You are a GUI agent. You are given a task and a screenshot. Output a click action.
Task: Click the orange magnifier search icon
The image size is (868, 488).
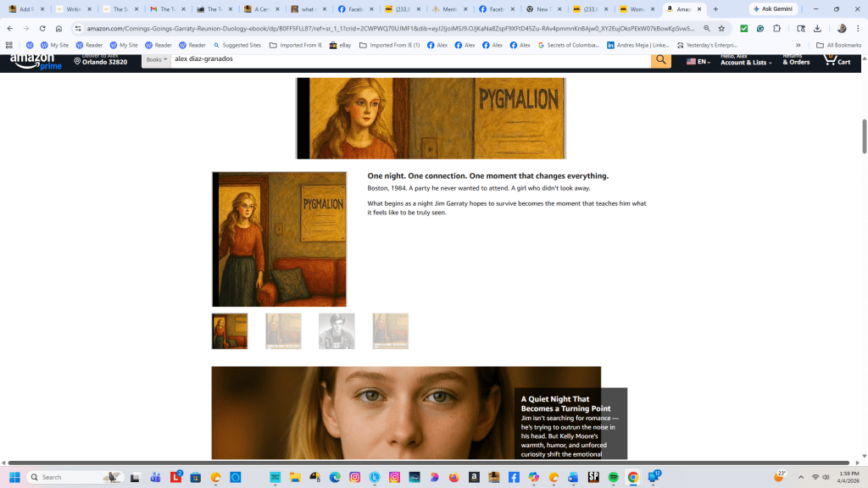661,60
